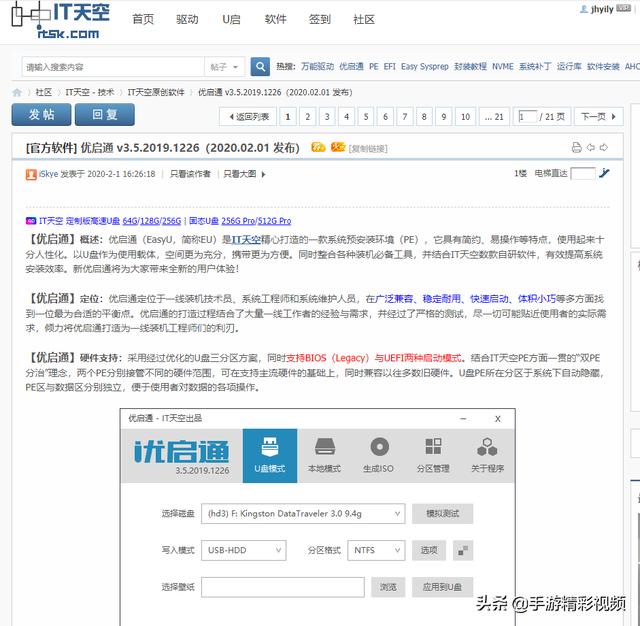
Task: Click the next-thread arrow icon
Action: click(x=604, y=147)
